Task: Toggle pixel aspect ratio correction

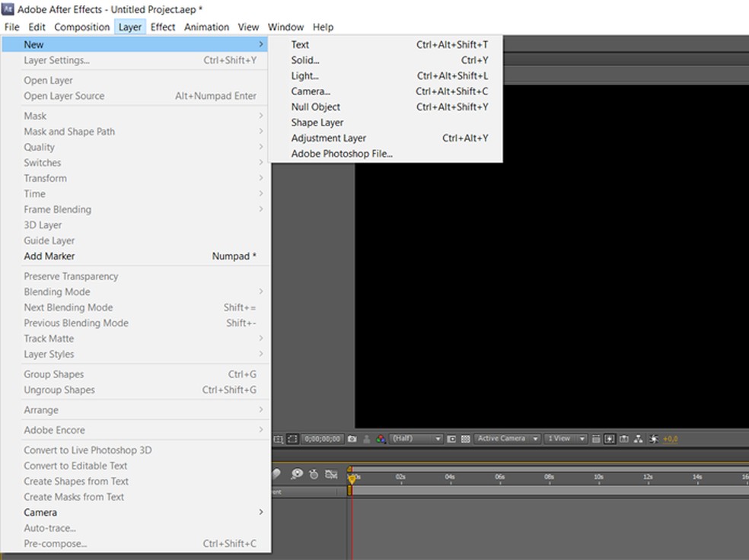Action: click(x=597, y=439)
